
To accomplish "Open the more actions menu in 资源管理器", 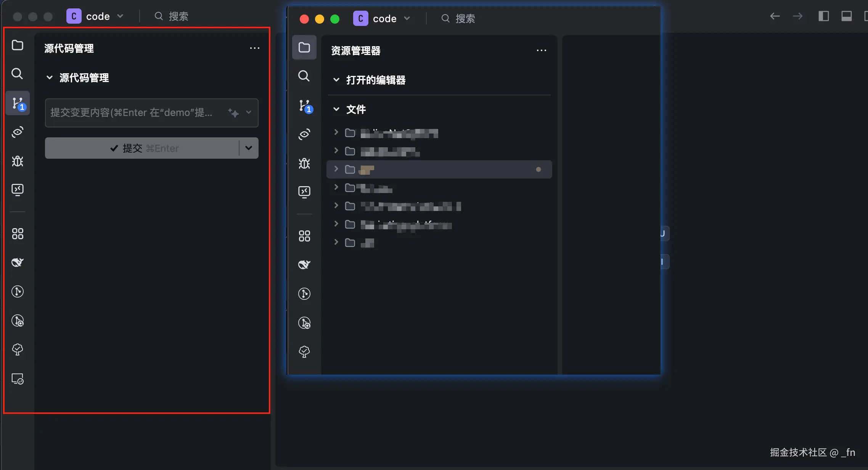I will point(542,50).
